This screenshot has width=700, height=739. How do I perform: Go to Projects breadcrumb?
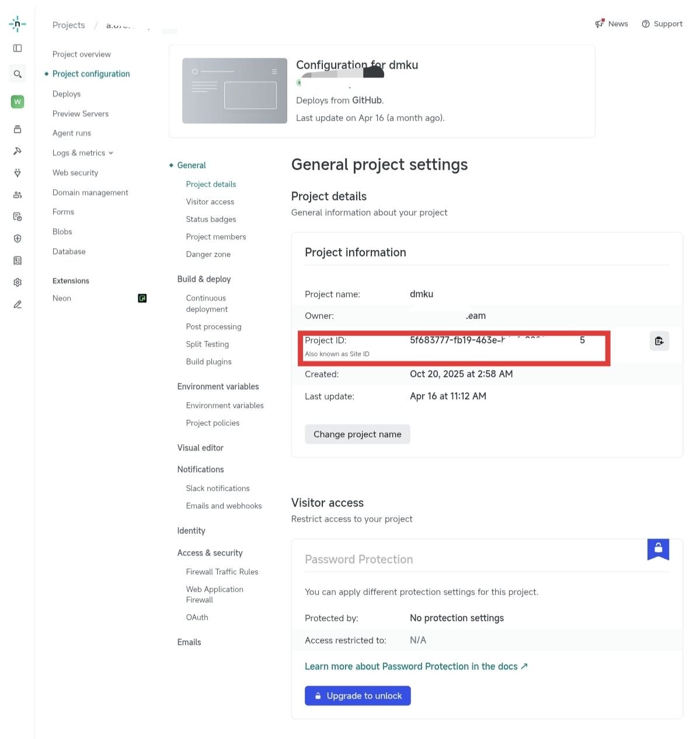point(69,25)
